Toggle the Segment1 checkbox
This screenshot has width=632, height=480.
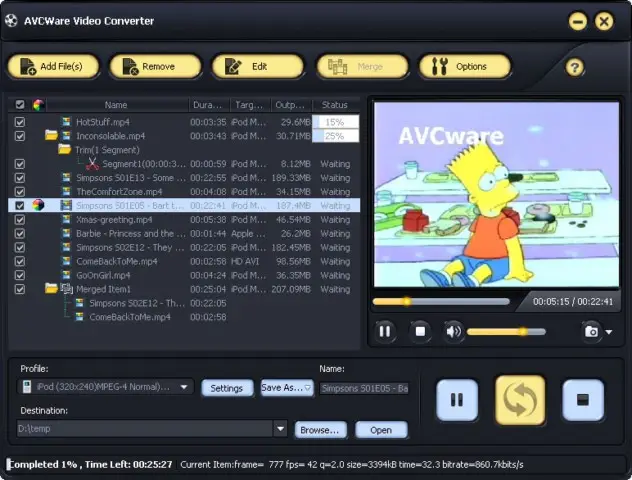click(x=20, y=164)
